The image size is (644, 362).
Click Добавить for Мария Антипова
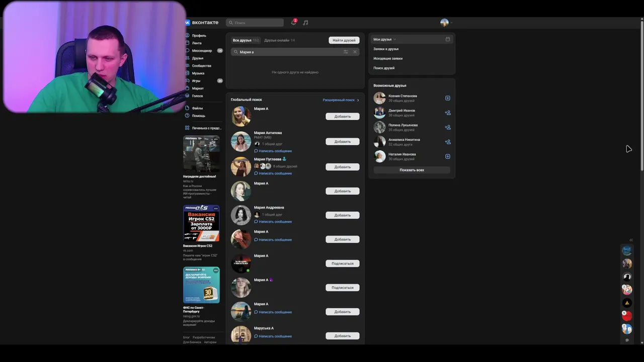[343, 142]
